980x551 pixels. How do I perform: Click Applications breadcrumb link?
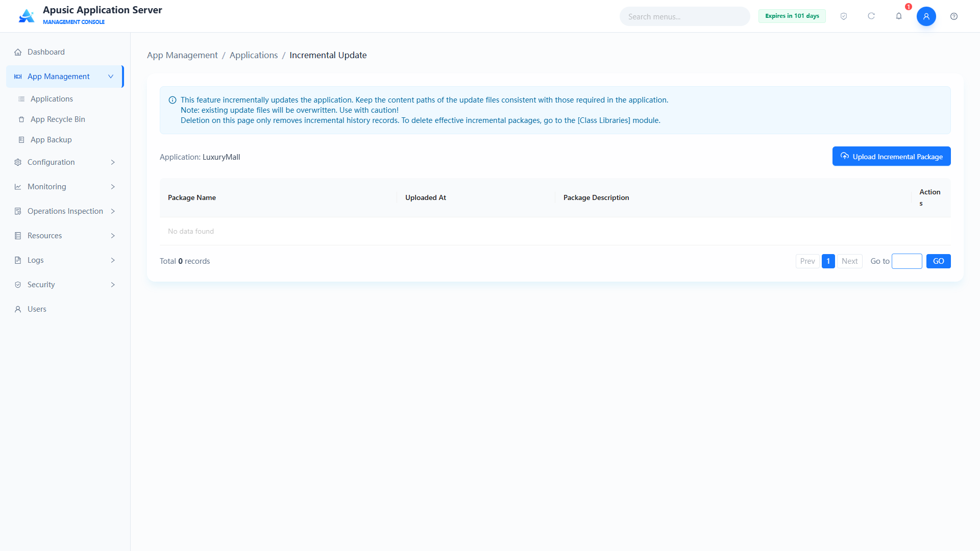point(254,55)
